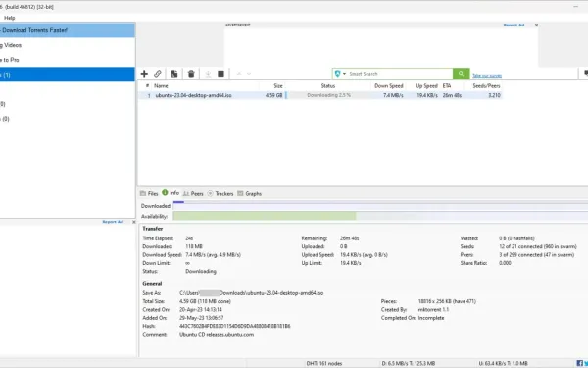
Task: Click Seeds 12 of 21 connected value
Action: (x=538, y=246)
